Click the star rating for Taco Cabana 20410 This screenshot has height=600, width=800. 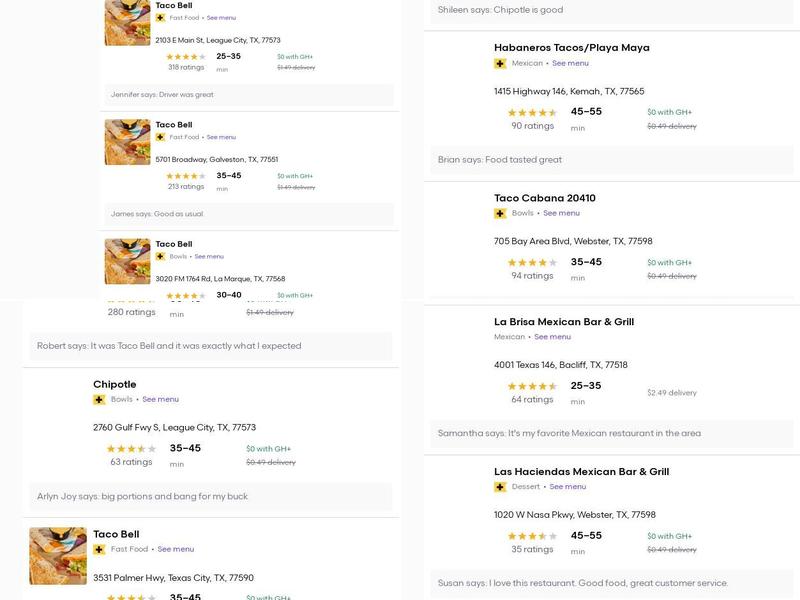532,263
